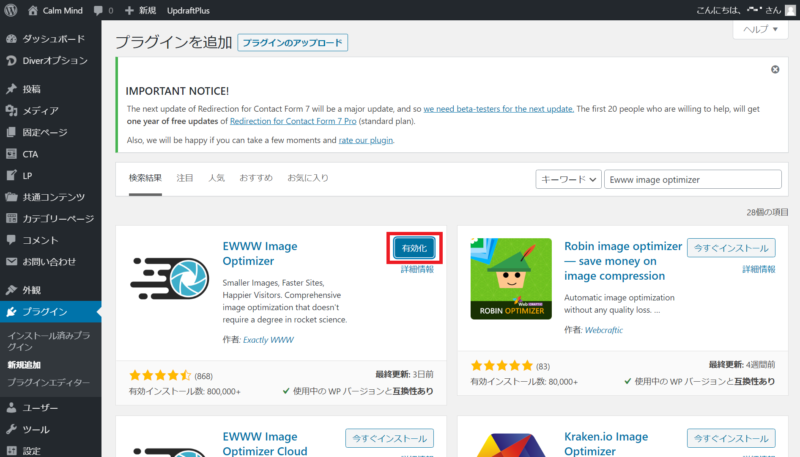Open the メディア menu item
Image resolution: width=800 pixels, height=457 pixels.
40,111
